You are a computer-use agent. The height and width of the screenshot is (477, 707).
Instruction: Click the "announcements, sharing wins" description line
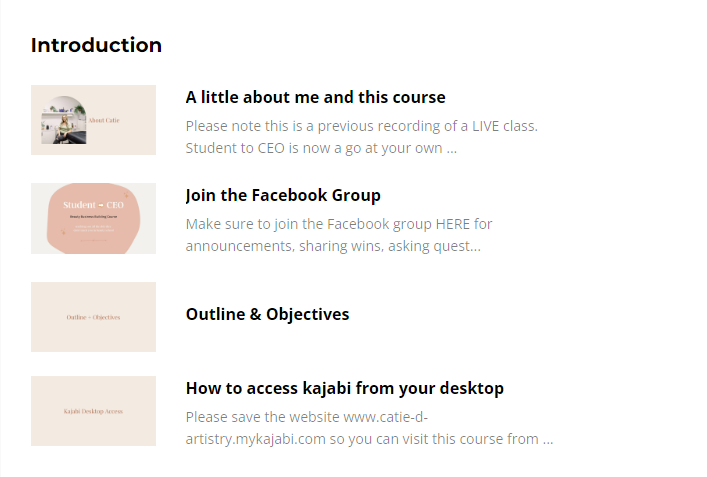pyautogui.click(x=332, y=246)
